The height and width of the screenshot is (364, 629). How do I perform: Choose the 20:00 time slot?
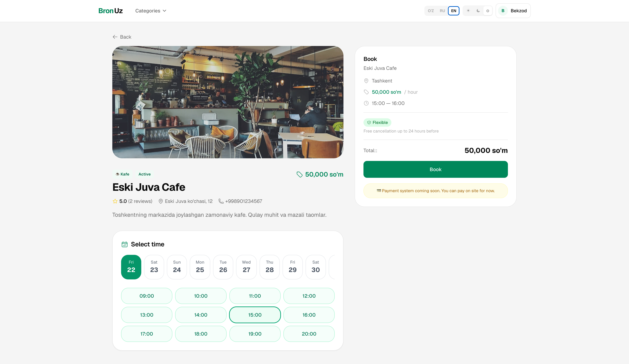point(309,334)
